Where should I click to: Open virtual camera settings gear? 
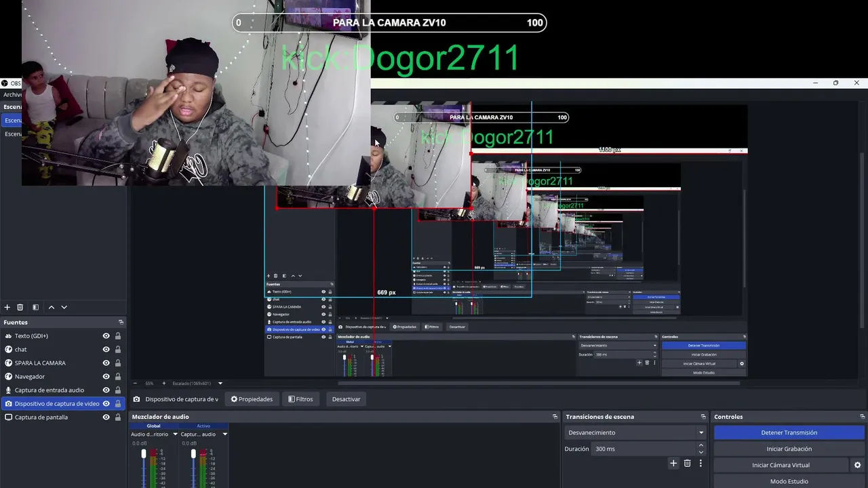click(857, 465)
